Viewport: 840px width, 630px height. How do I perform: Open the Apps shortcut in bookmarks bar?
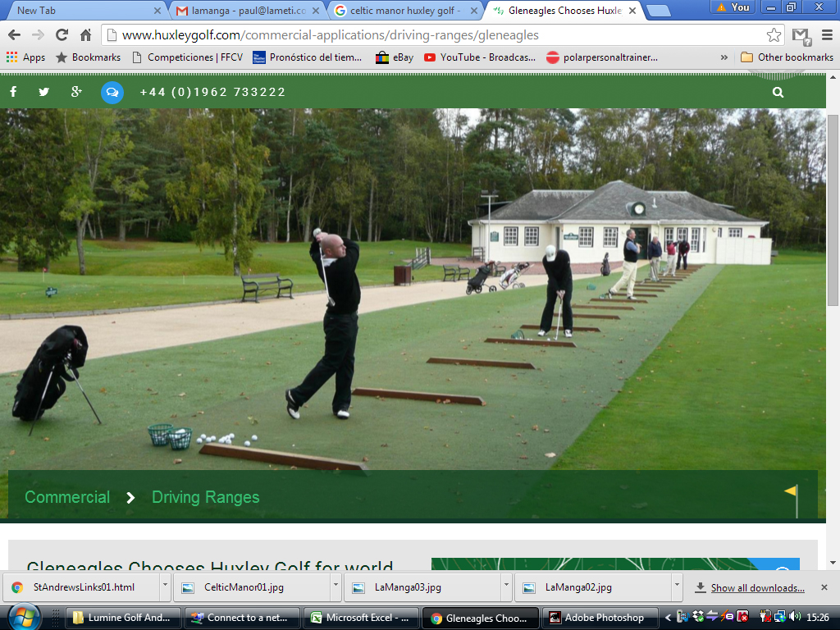coord(25,57)
